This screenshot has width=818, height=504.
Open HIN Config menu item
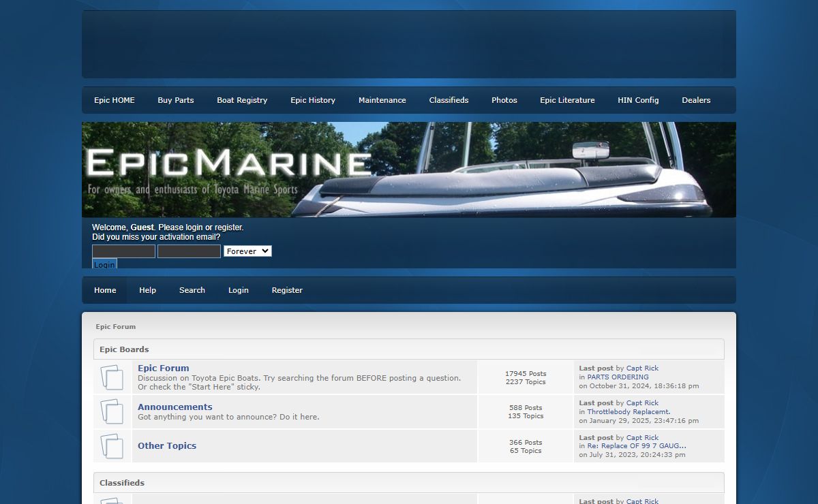(x=638, y=100)
